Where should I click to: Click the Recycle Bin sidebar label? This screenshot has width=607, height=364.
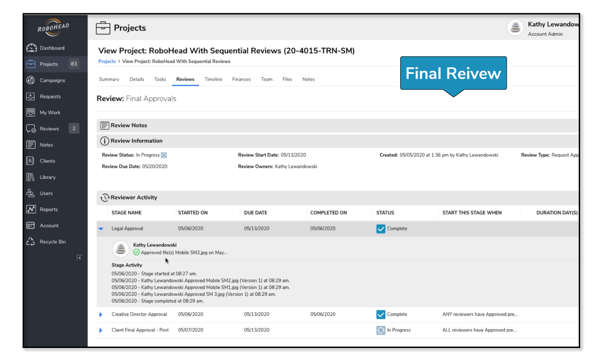click(x=53, y=242)
